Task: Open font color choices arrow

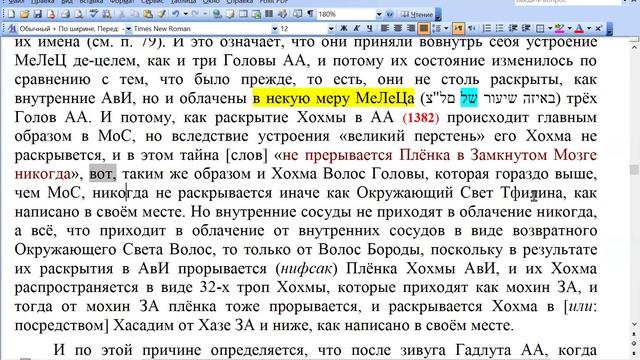Action: [589, 28]
